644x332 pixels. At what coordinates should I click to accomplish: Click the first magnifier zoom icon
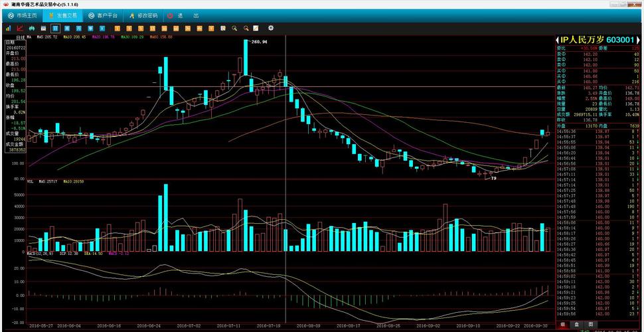[x=234, y=29]
